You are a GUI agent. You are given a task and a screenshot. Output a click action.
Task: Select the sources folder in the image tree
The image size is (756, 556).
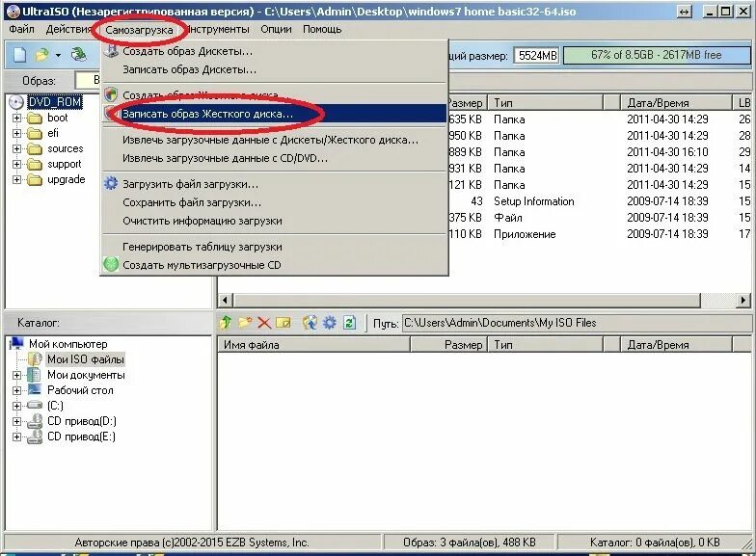pos(66,148)
